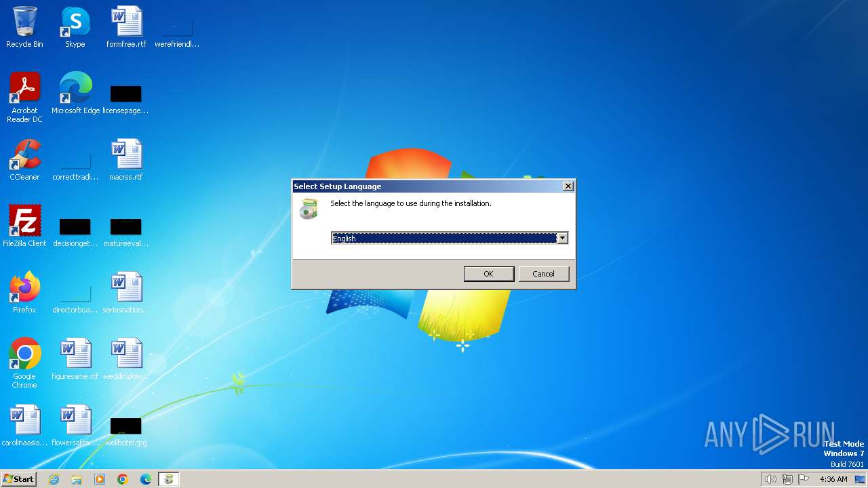Open the Recycle Bin desktop icon

click(24, 27)
